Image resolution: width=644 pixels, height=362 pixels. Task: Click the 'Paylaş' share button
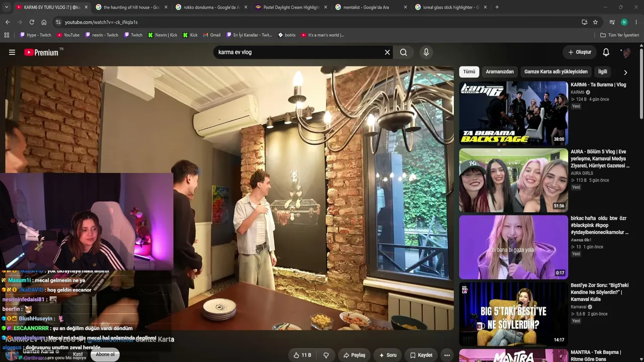coord(355,355)
